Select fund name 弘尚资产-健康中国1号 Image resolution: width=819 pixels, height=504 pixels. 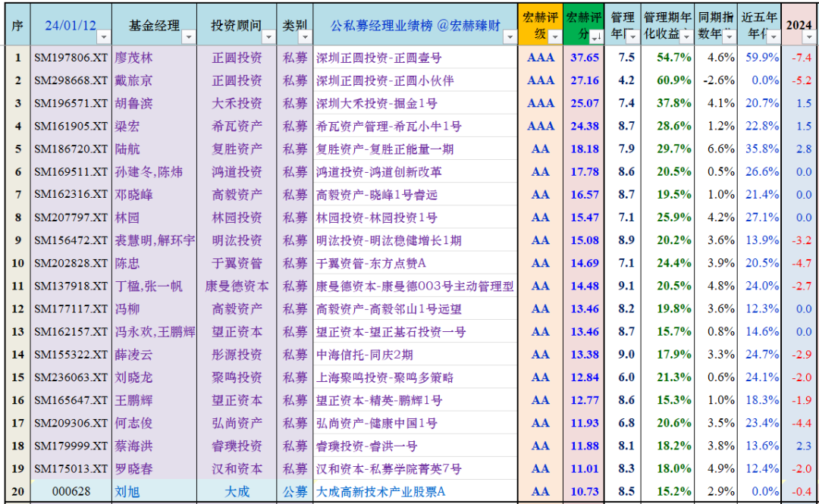416,423
